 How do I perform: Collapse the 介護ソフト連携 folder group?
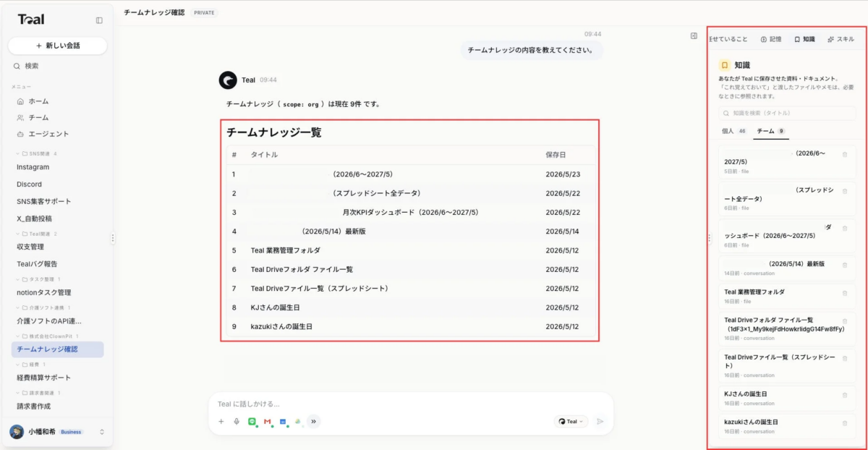[43, 307]
